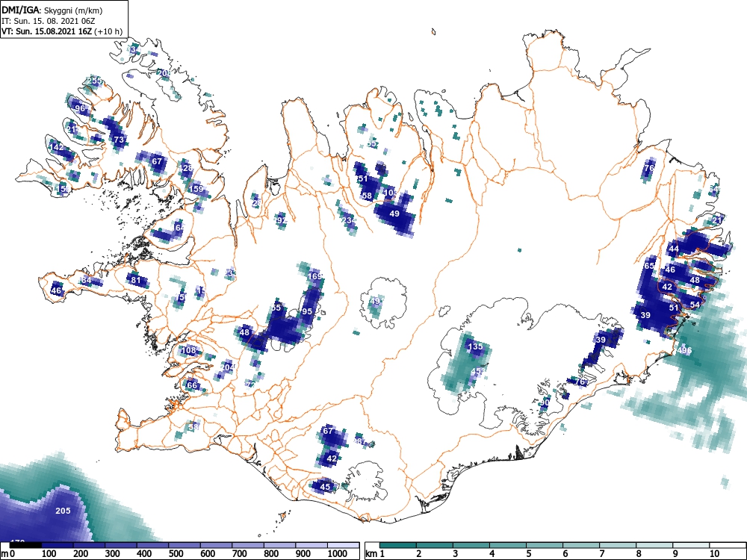747x560 pixels.
Task: Click the '(+10 h)' forecast offset text
Action: coord(108,32)
